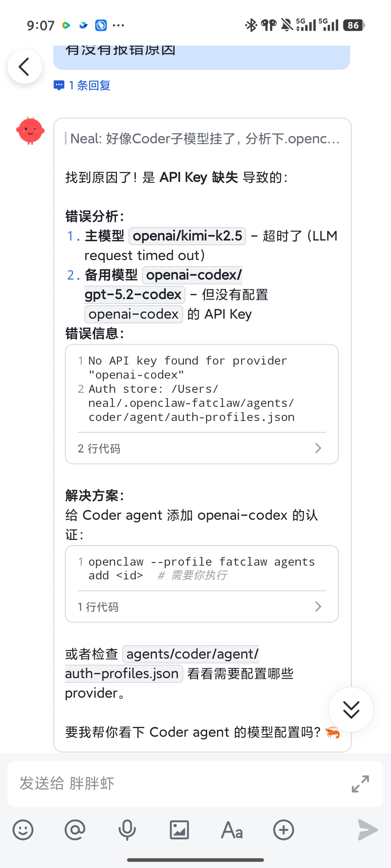This screenshot has height=868, width=391.
Task: Open the emoji picker
Action: [x=23, y=830]
